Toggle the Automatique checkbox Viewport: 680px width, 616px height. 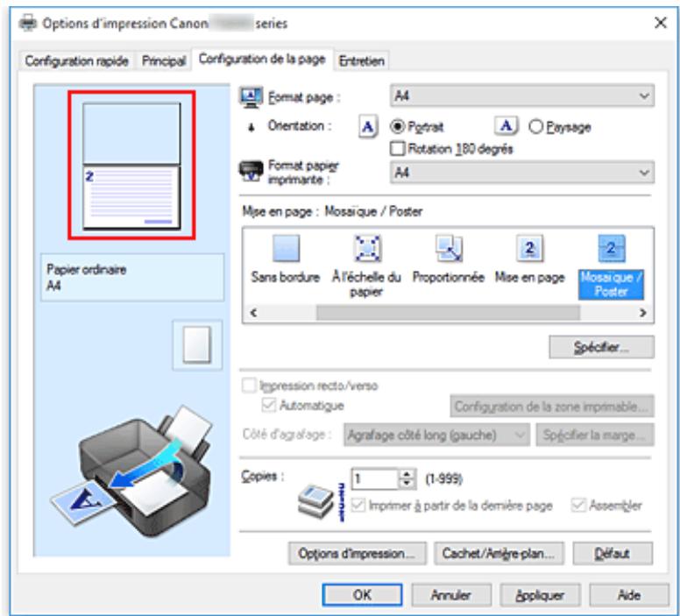[269, 405]
